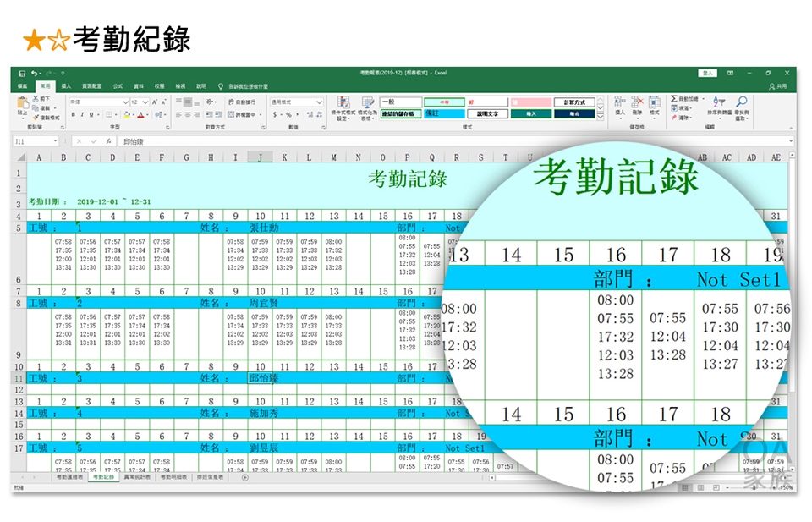Toggle Bold formatting button
This screenshot has width=812, height=522.
click(x=72, y=114)
